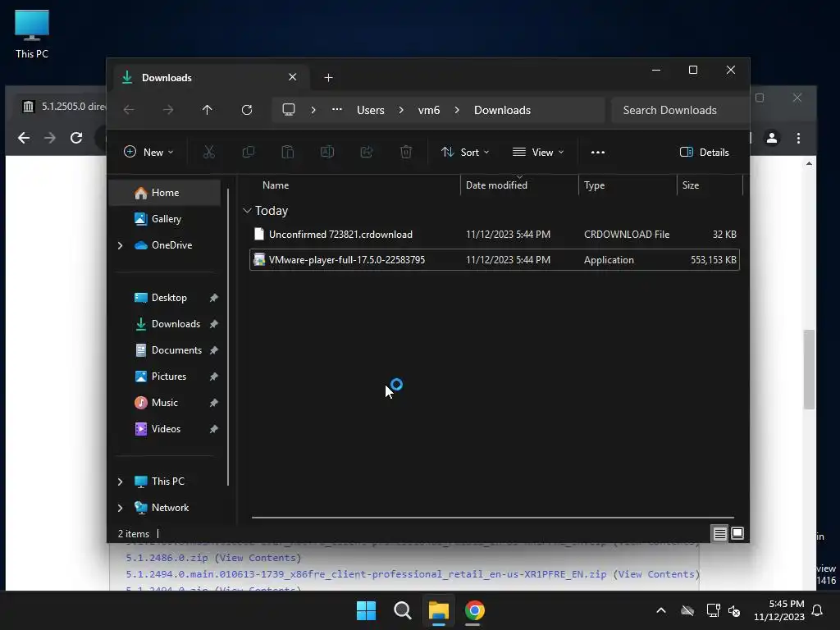Open 5.1.2486.0.zip link in browser
The image size is (840, 630).
click(x=167, y=558)
